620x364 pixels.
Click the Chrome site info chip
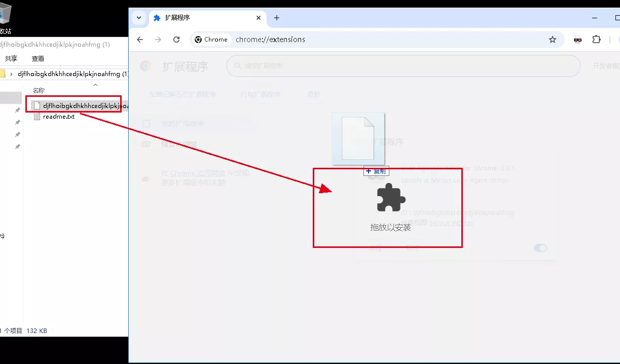pos(211,40)
